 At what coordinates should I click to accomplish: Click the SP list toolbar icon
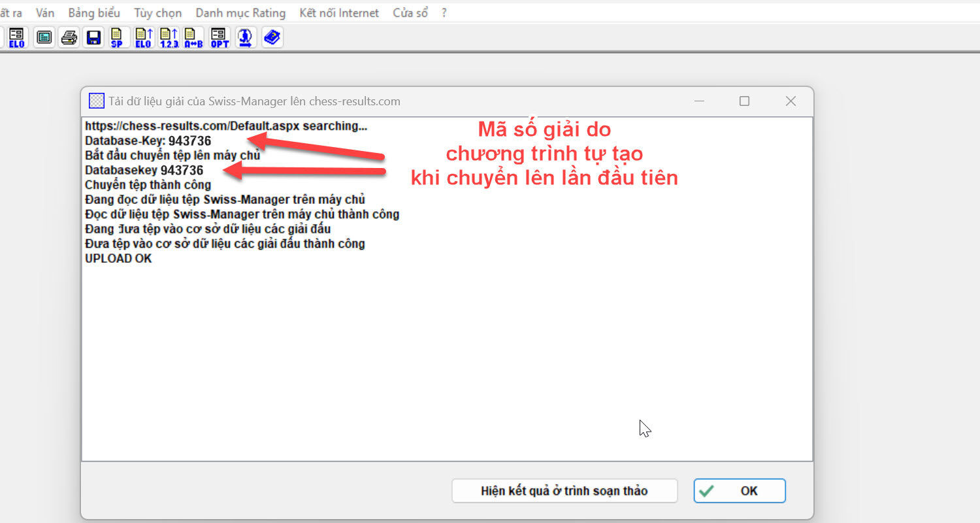[118, 37]
